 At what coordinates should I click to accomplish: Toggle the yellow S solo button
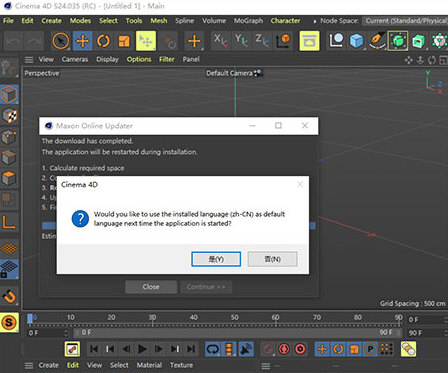pyautogui.click(x=9, y=323)
